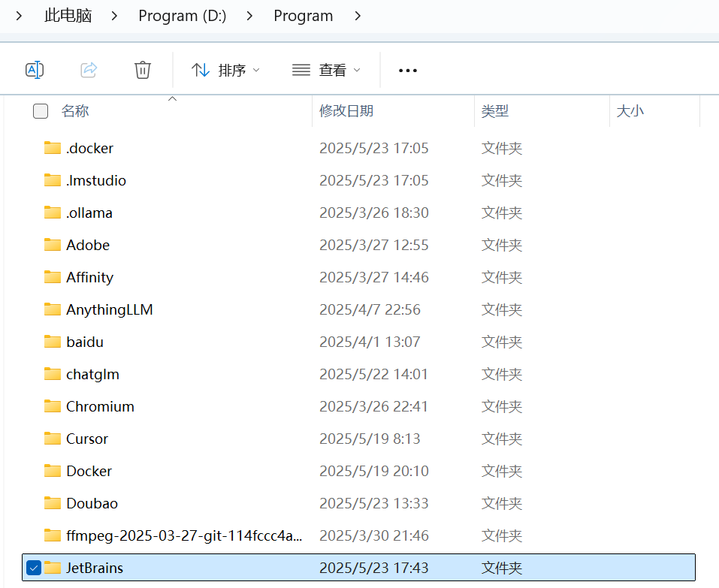Expand chevron after 此电脑

point(114,16)
